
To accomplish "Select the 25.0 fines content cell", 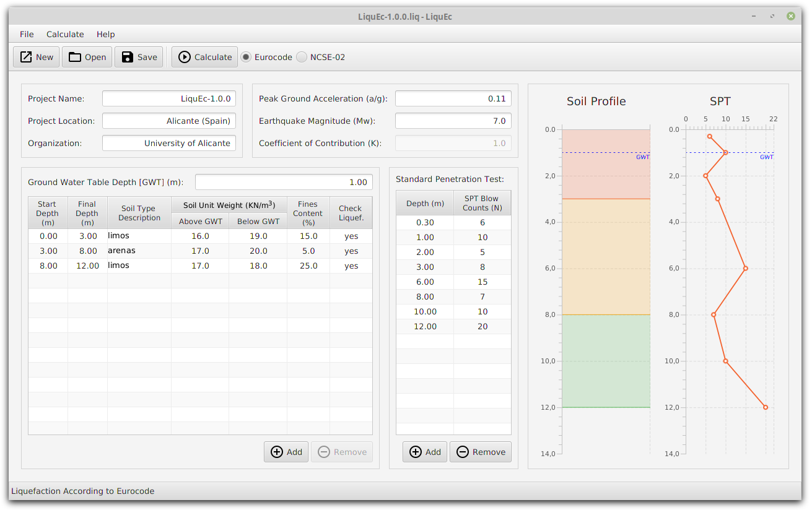I will 308,266.
